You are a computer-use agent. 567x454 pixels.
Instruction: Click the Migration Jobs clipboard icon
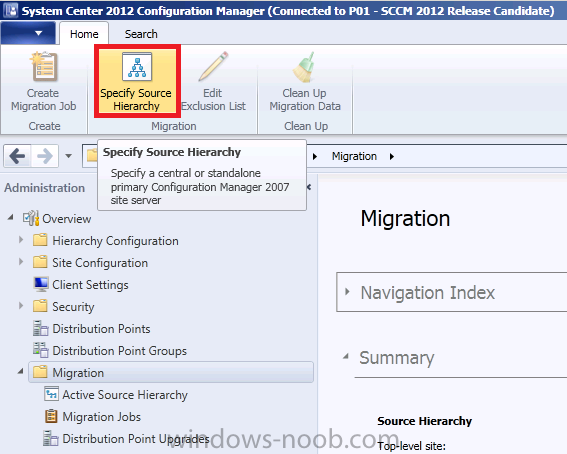(51, 416)
